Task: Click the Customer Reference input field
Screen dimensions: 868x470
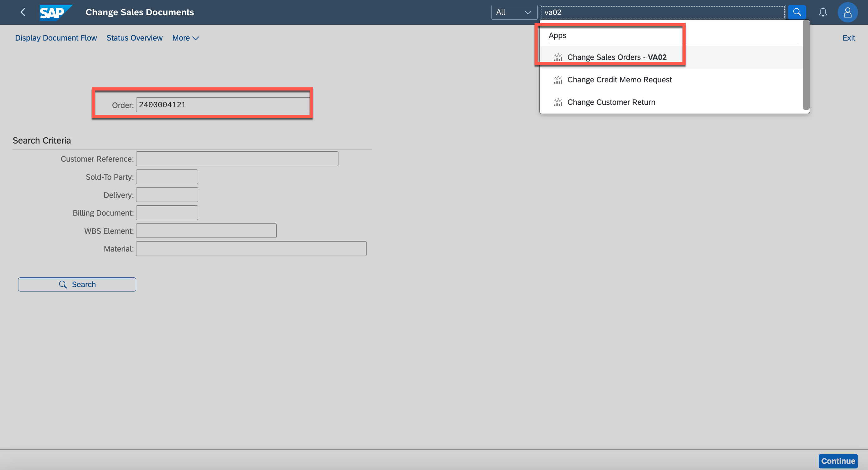Action: point(237,159)
